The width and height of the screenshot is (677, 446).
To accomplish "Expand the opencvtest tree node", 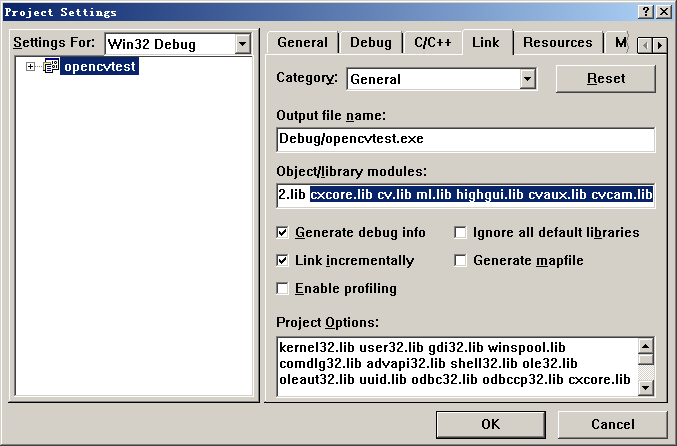I will [30, 67].
